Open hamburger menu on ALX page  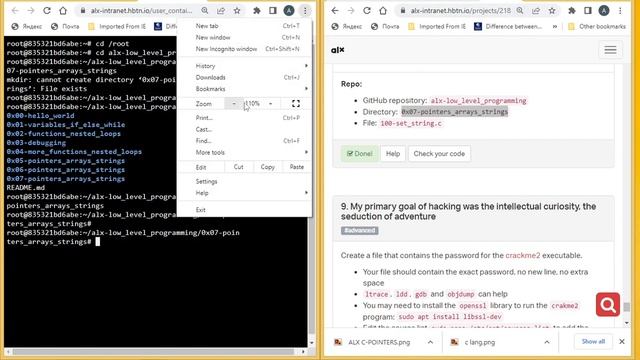click(x=611, y=50)
